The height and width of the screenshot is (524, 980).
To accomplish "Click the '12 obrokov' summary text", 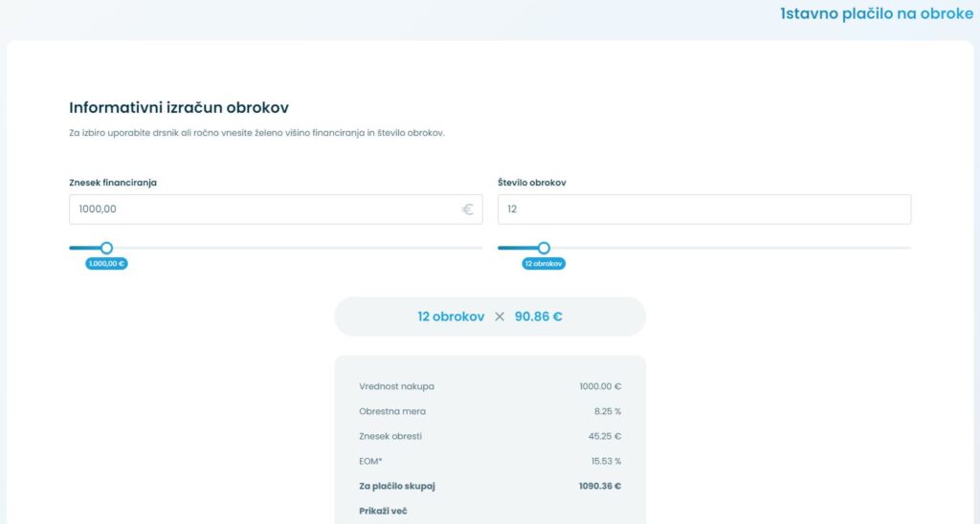I will tap(451, 317).
